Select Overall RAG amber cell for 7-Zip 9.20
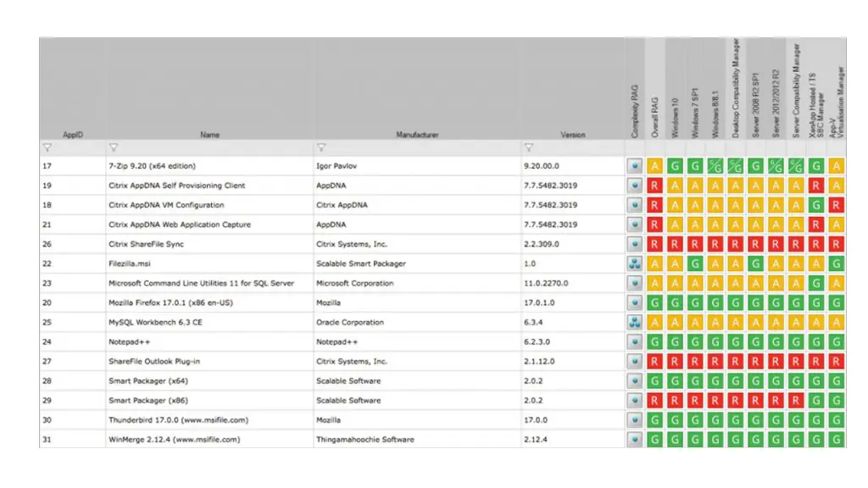Image resolution: width=868 pixels, height=488 pixels. click(x=655, y=166)
